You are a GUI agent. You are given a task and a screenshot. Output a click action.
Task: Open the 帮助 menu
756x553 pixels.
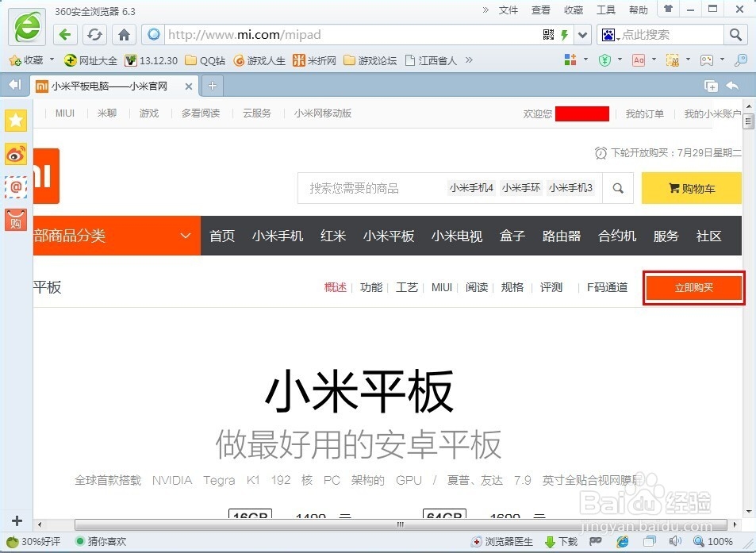tap(638, 10)
